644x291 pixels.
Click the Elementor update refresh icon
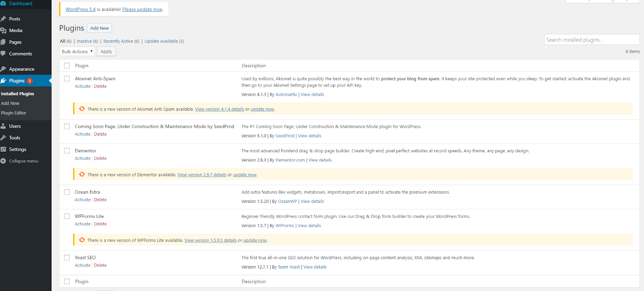(x=82, y=174)
